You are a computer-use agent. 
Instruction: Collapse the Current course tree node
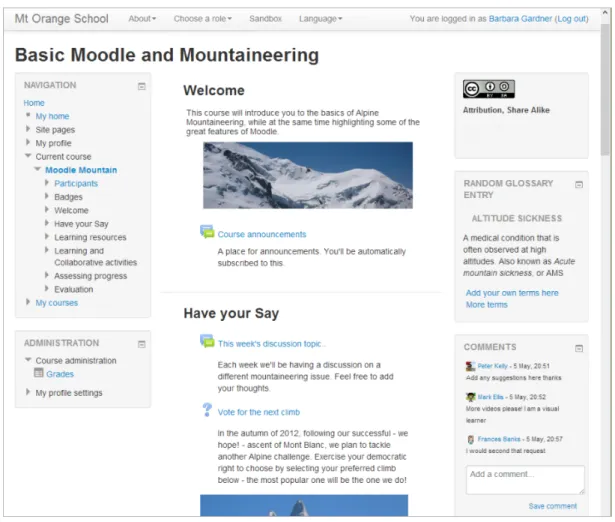click(28, 156)
